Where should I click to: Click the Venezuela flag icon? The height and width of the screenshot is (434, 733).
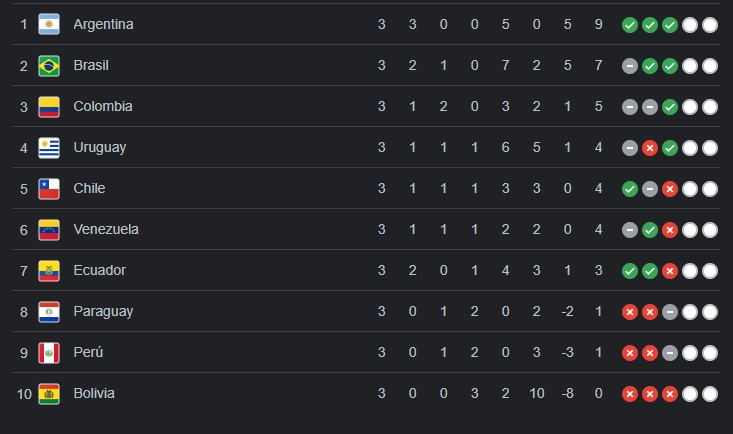point(49,230)
